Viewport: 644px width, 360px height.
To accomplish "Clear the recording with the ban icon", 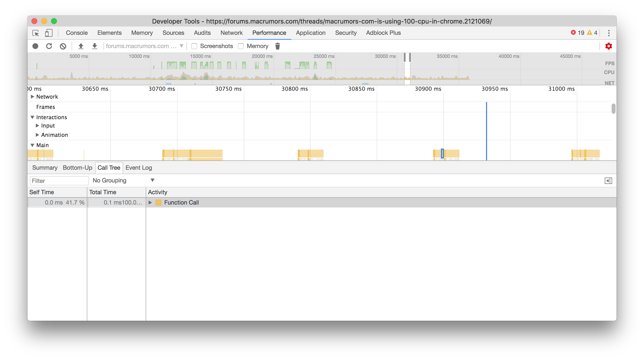I will coord(63,46).
